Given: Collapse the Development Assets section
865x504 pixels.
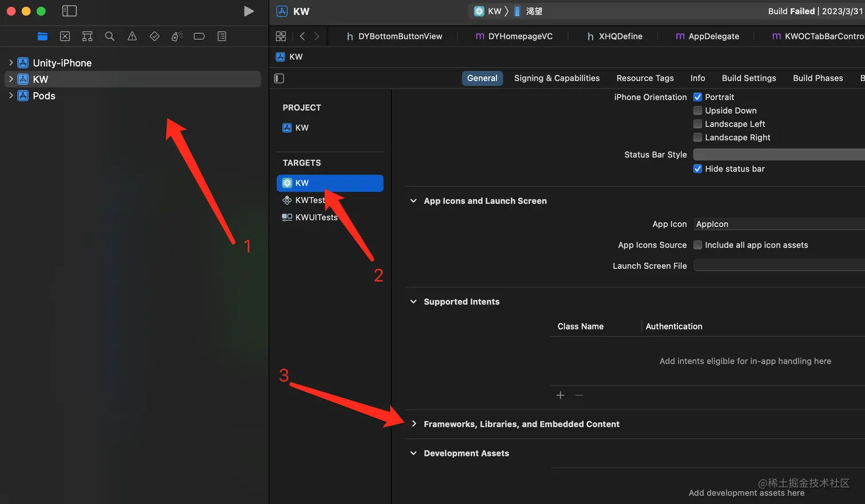Looking at the screenshot, I should (x=414, y=453).
